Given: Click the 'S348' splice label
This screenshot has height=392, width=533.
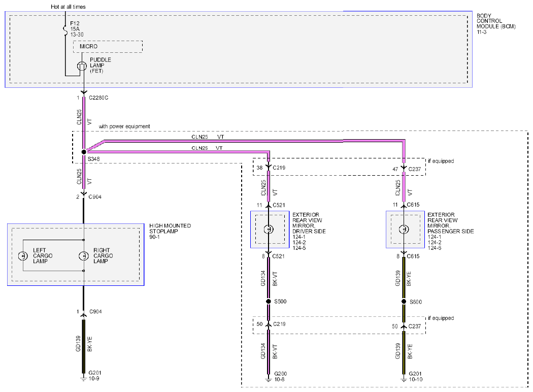Looking at the screenshot, I should point(94,159).
